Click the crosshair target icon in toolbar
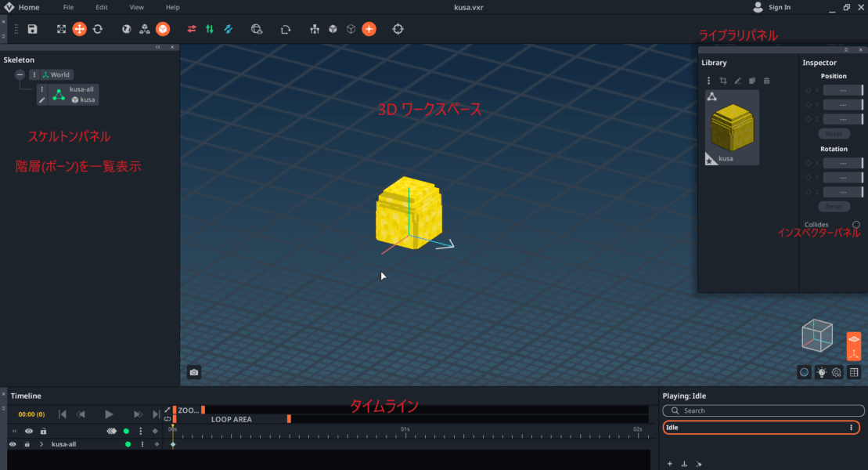Screen dimensions: 868x470 398,30
